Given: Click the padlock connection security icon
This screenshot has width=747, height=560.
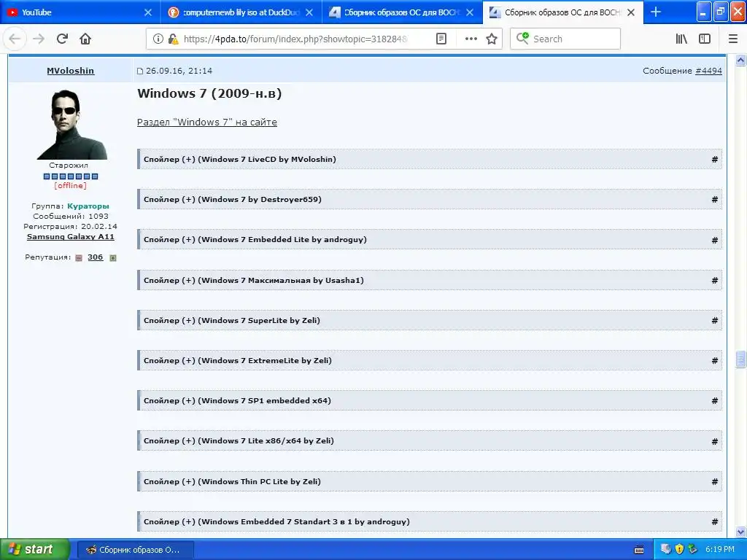Looking at the screenshot, I should pos(172,39).
